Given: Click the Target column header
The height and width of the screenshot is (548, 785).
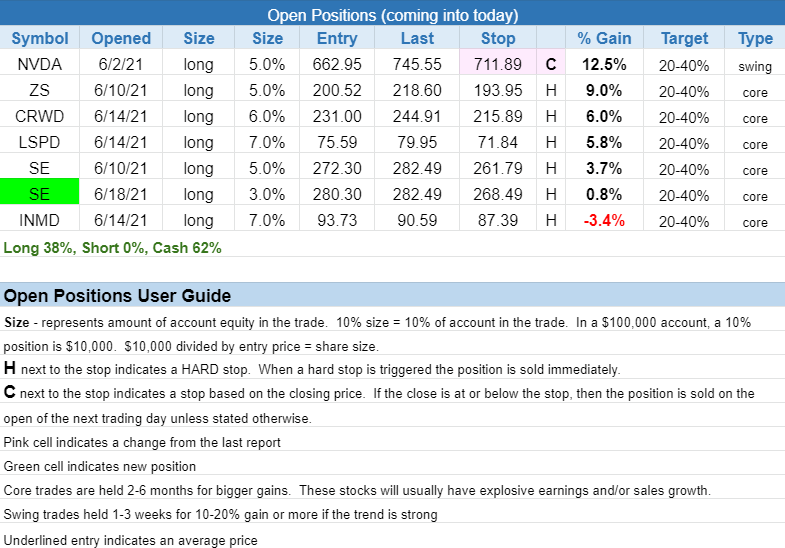Looking at the screenshot, I should click(x=684, y=38).
